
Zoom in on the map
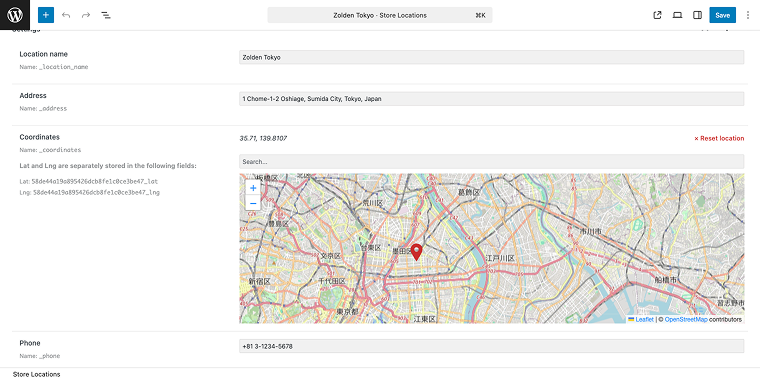tap(253, 188)
